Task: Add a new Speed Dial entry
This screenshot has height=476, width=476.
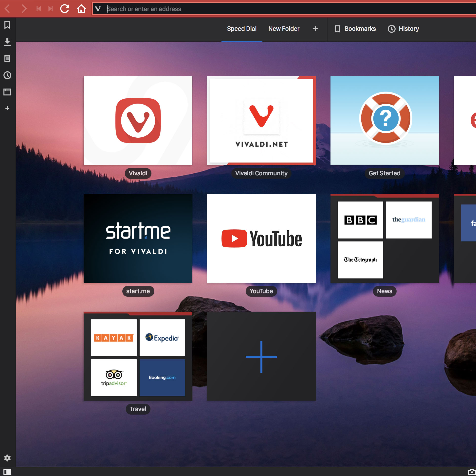Action: click(261, 357)
